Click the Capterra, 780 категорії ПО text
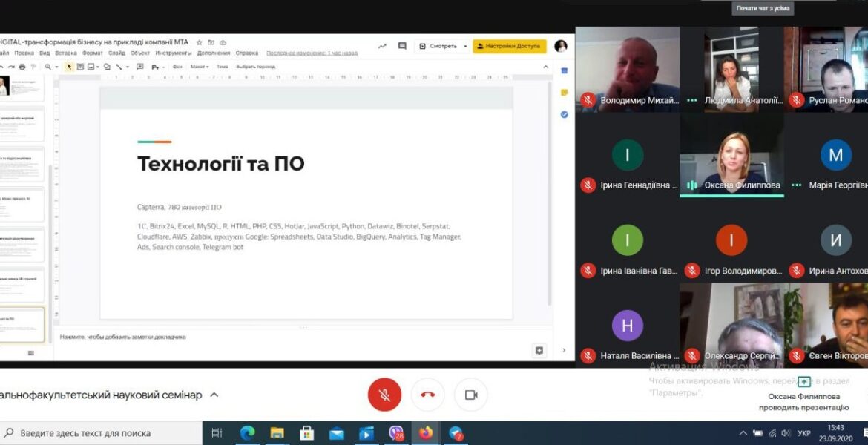The image size is (868, 445). 180,207
